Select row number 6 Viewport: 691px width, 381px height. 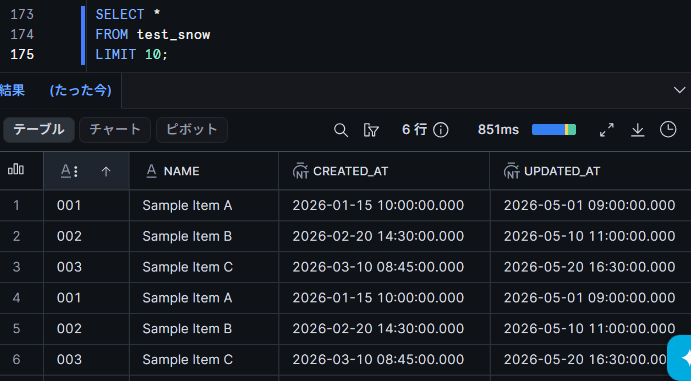[x=16, y=359]
